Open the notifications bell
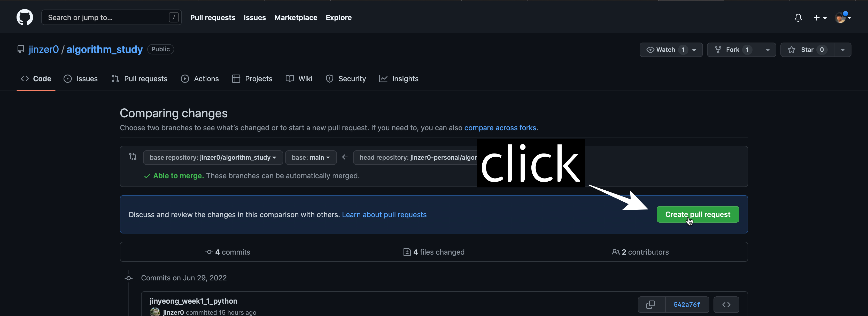The image size is (868, 316). pos(797,18)
